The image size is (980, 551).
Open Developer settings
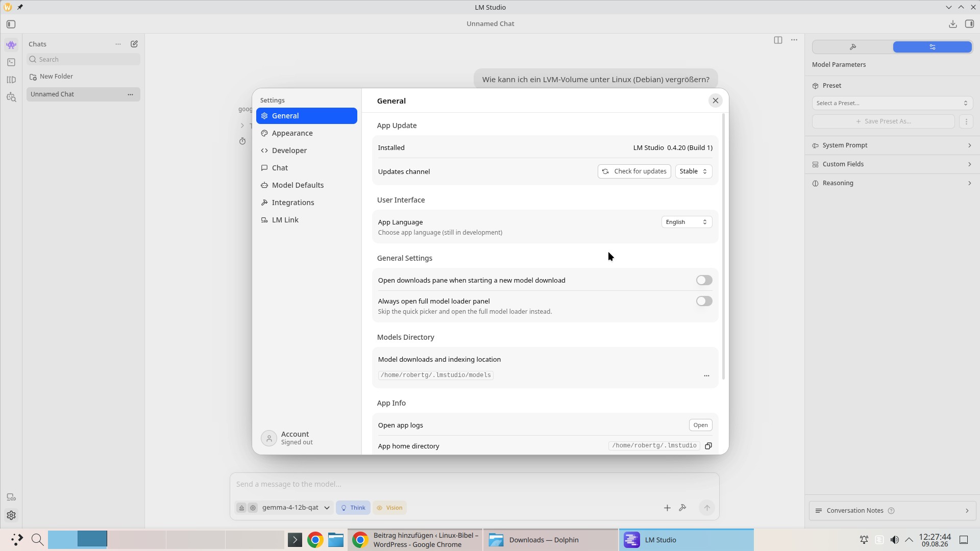coord(306,151)
